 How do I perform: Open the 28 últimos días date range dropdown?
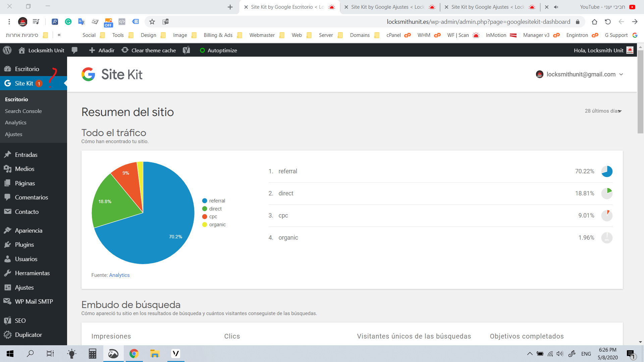[x=603, y=111]
